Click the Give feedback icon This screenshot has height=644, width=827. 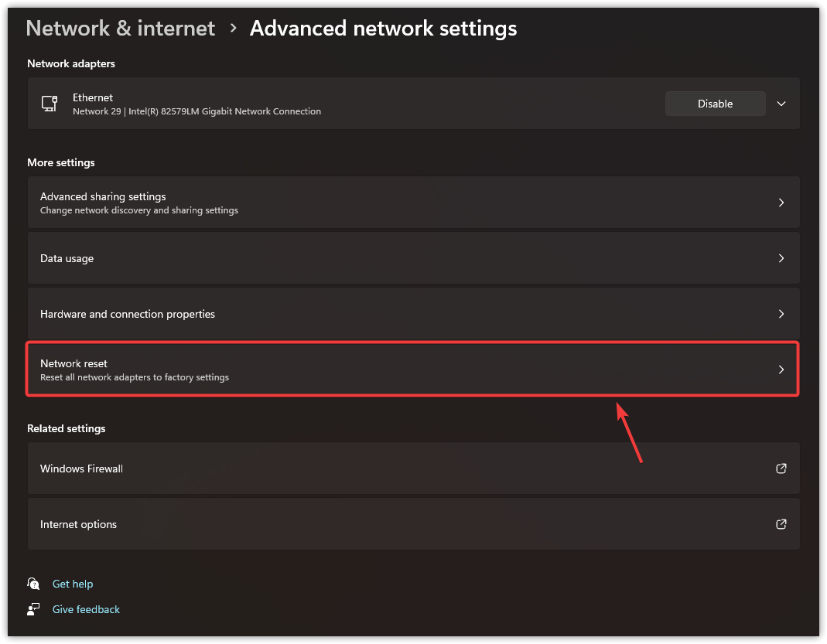(34, 609)
